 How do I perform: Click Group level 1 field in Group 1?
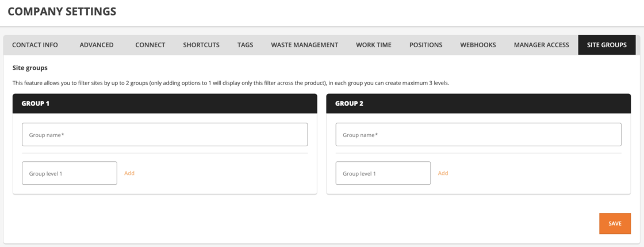point(70,173)
